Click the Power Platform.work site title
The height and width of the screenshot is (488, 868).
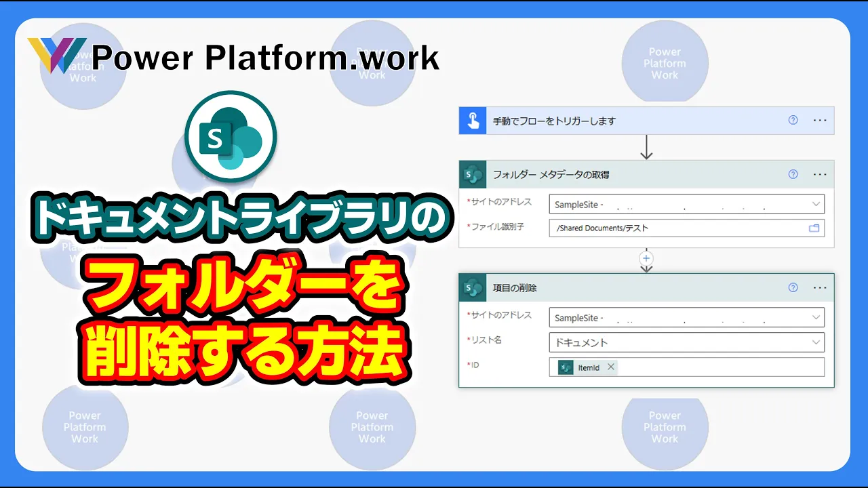tap(265, 58)
